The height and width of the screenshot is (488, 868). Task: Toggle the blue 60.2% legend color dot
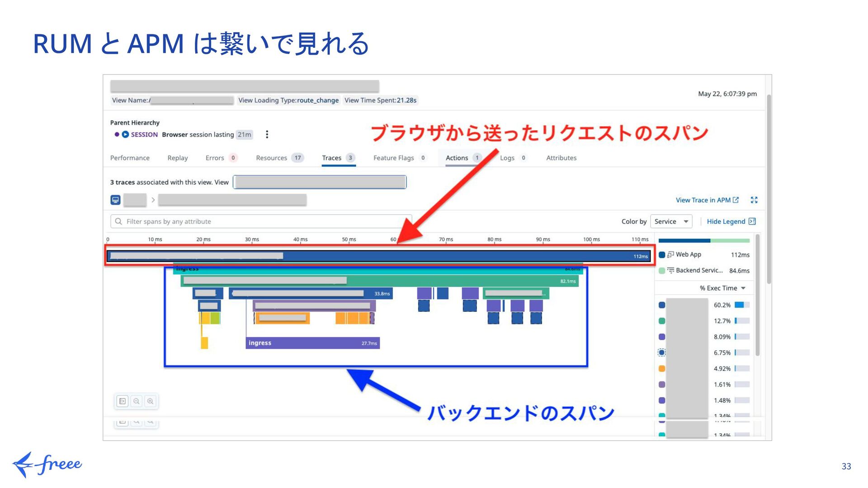point(662,305)
